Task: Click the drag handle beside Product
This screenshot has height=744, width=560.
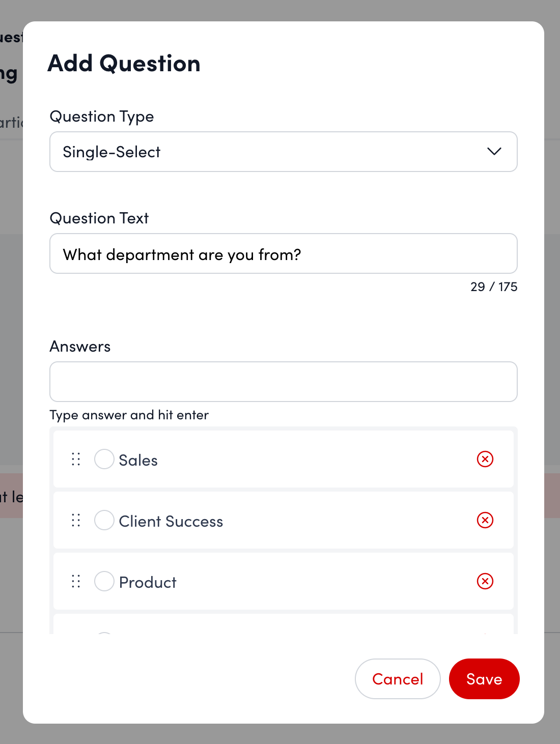Action: (75, 581)
